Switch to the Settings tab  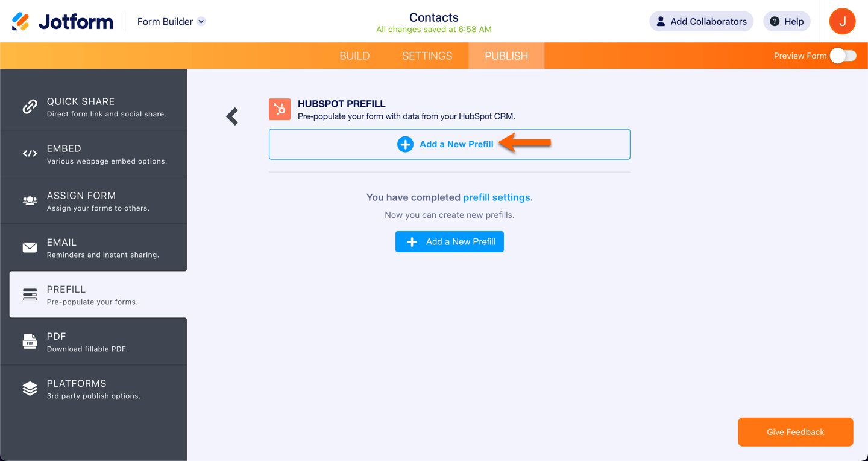(427, 56)
